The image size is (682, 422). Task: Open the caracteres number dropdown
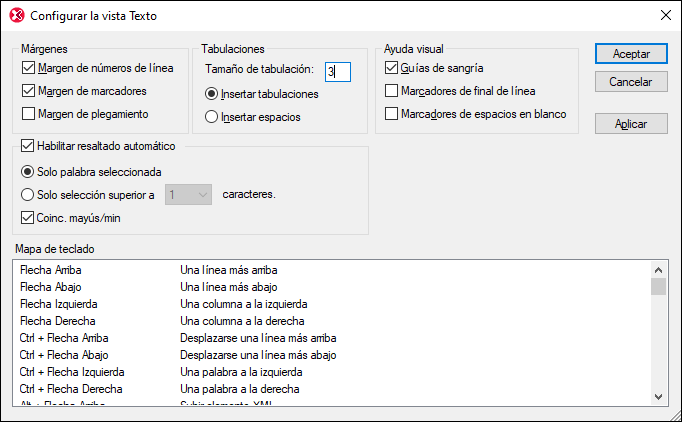coord(189,194)
